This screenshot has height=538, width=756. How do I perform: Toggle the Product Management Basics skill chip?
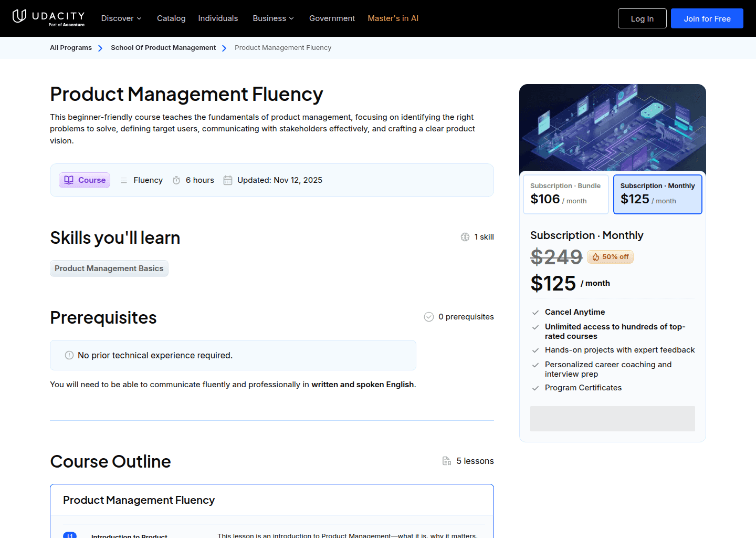coord(109,268)
